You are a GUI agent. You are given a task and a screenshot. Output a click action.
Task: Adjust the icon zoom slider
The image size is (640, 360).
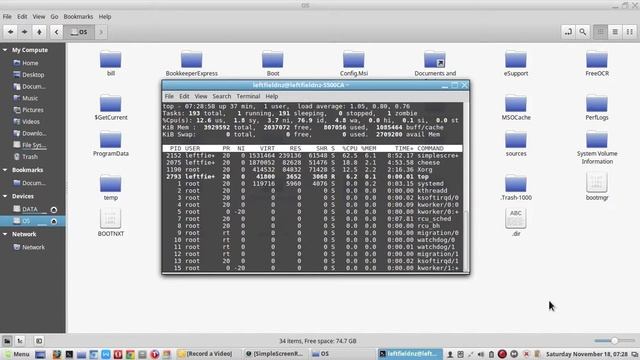pyautogui.click(x=614, y=341)
